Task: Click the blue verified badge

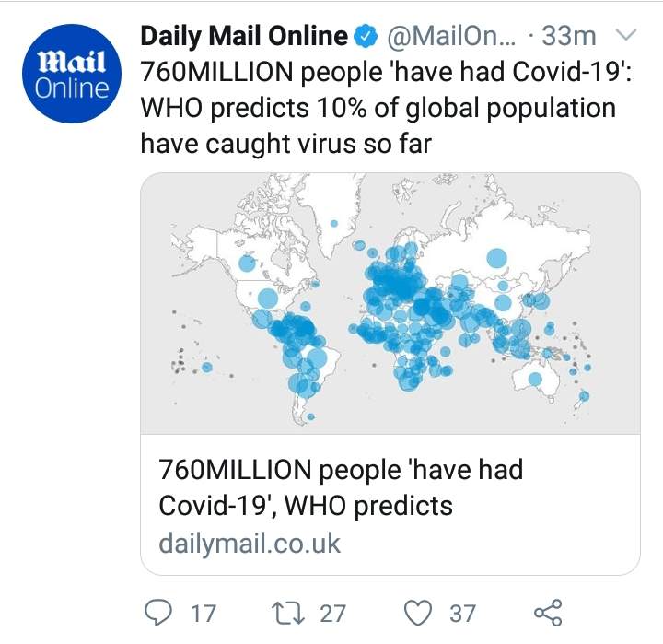Action: pos(365,36)
